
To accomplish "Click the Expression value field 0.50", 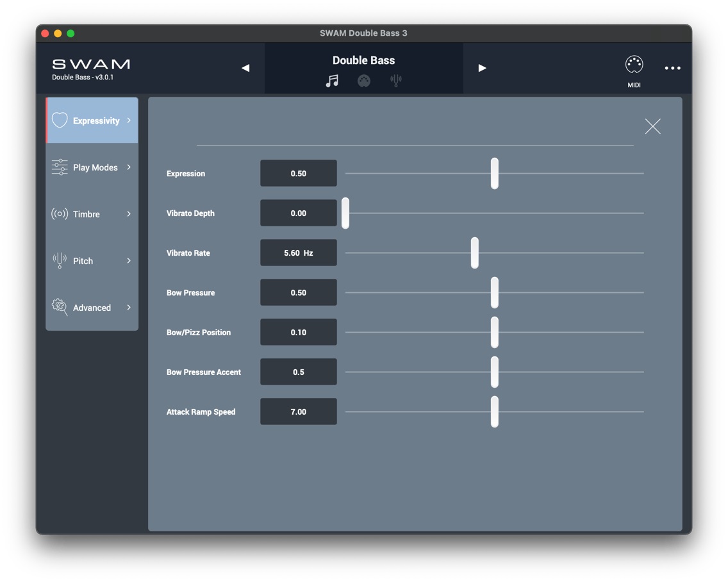I will [x=299, y=173].
